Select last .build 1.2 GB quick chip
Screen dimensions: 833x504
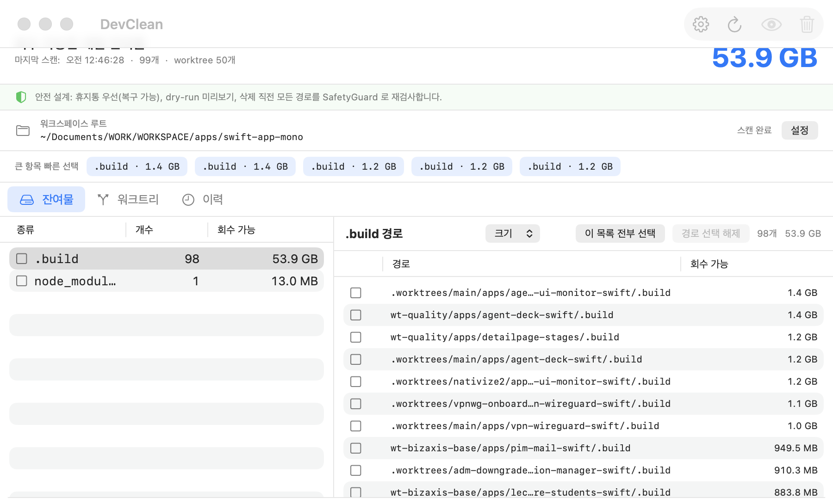coord(570,166)
